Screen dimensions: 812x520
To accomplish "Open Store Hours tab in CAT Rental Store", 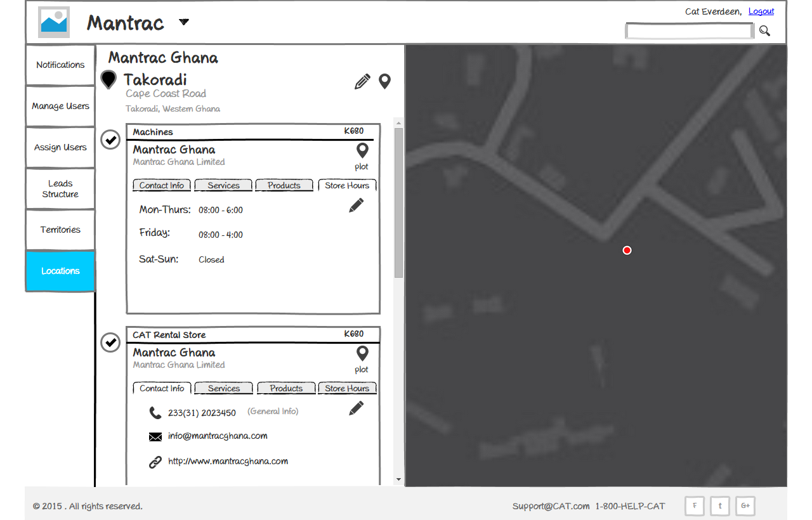I will (347, 388).
